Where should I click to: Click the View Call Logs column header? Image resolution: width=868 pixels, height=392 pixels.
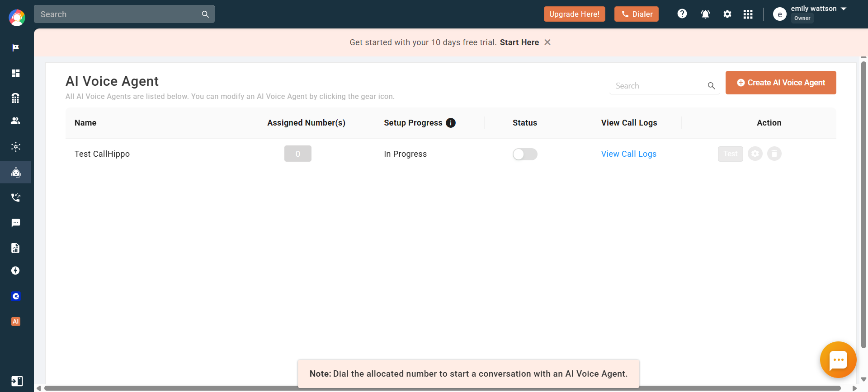click(x=629, y=123)
